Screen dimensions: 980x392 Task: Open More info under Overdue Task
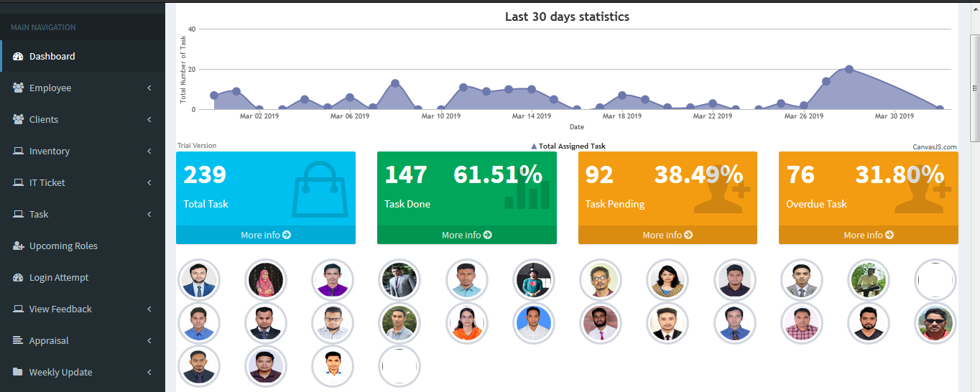pos(868,235)
